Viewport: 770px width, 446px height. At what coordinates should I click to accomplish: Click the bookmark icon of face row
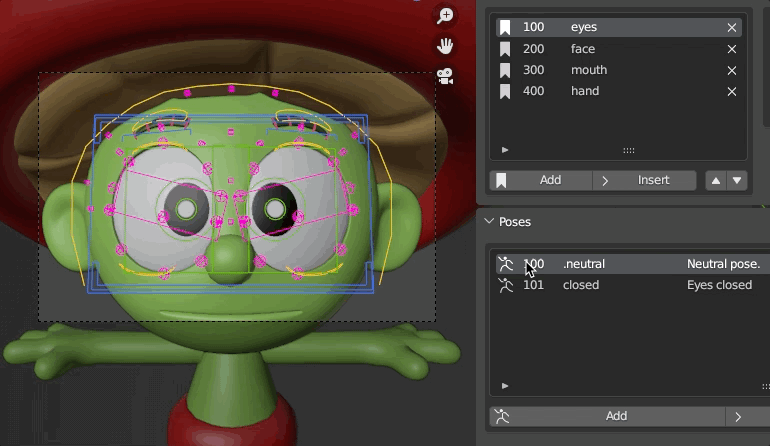(x=505, y=49)
